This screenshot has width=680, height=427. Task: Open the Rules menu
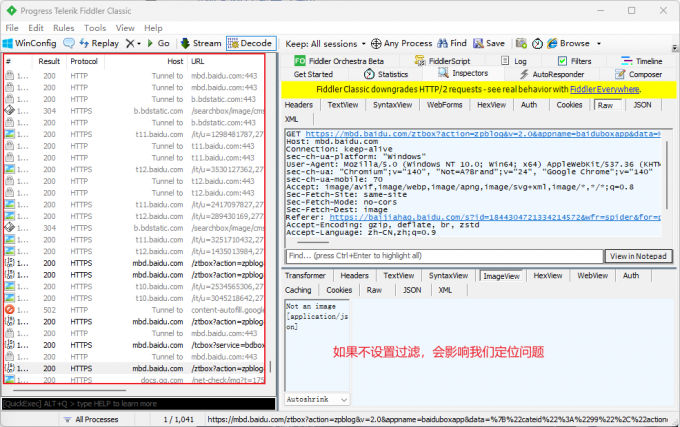click(64, 28)
